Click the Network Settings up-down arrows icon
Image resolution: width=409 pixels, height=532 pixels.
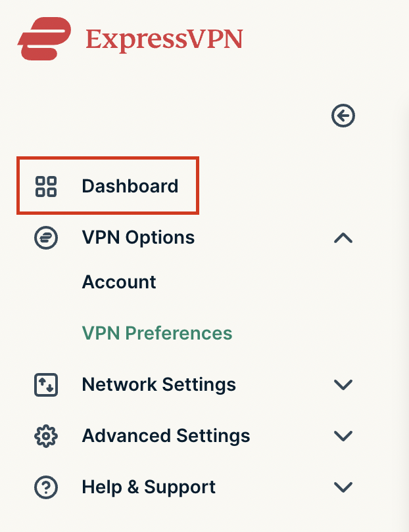(x=46, y=385)
